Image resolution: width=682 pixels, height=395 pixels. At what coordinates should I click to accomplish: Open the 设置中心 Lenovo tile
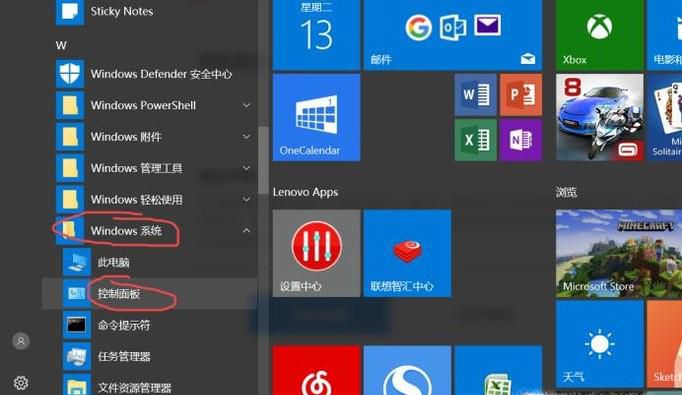coord(316,253)
